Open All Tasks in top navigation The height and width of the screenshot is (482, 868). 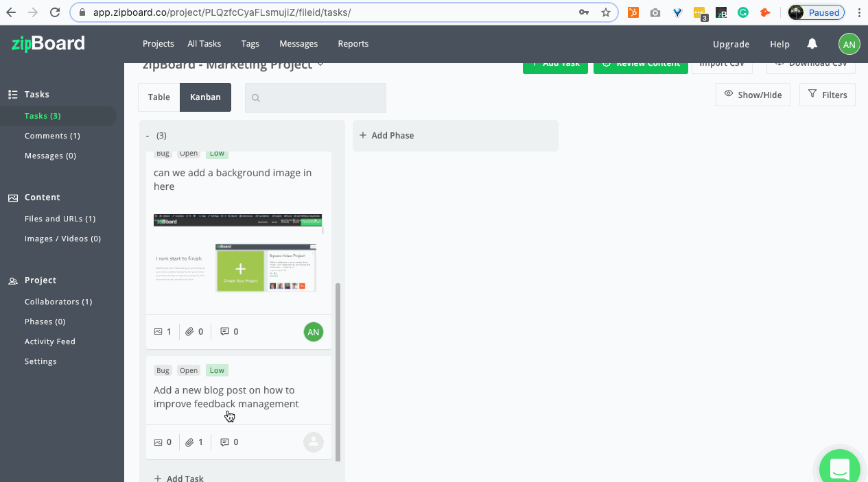204,44
